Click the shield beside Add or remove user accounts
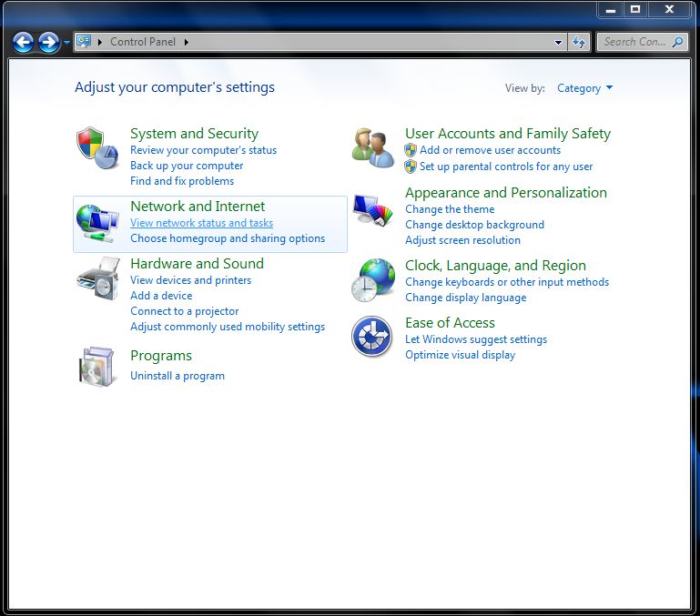Screen dimensions: 700x616 tap(411, 150)
